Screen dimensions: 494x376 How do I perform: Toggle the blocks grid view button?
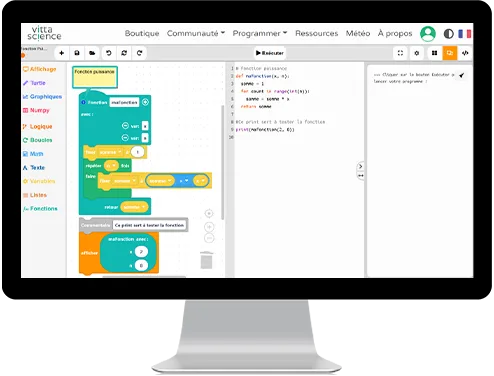tap(434, 53)
